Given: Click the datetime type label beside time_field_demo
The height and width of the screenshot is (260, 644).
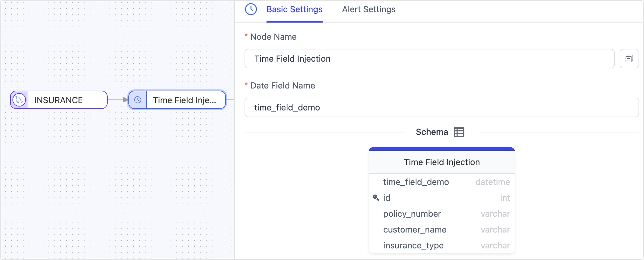Looking at the screenshot, I should click(492, 182).
